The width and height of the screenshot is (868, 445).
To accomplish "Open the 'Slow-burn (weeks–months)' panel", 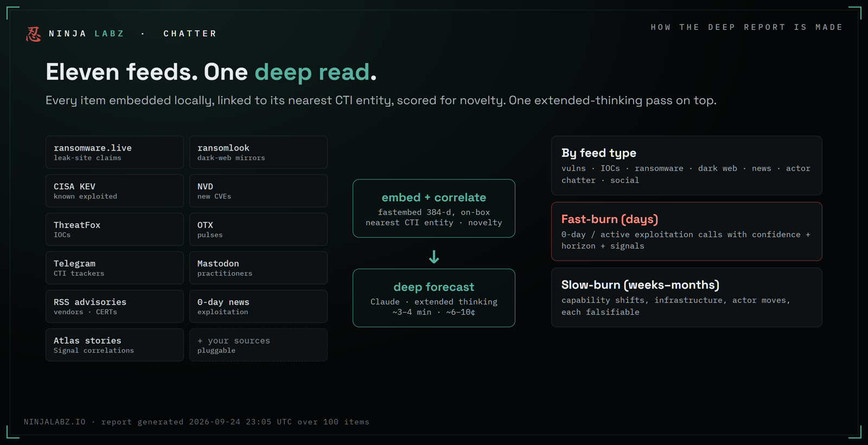I will coord(687,297).
